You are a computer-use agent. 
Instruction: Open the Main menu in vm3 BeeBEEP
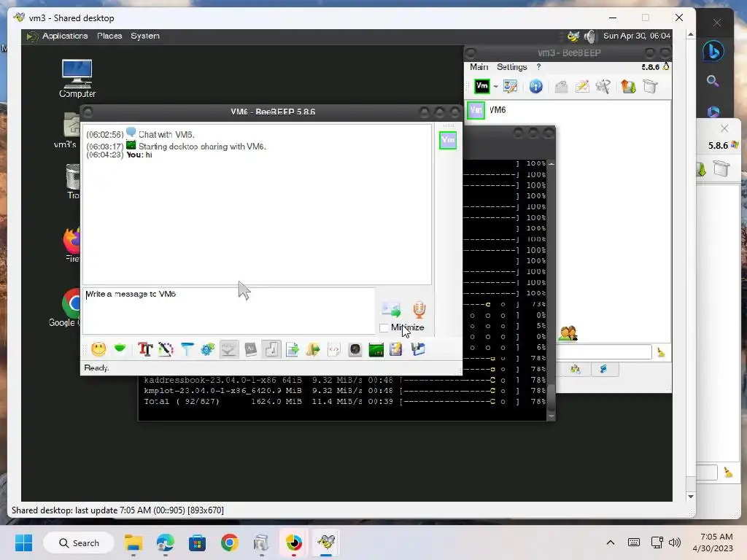point(479,67)
